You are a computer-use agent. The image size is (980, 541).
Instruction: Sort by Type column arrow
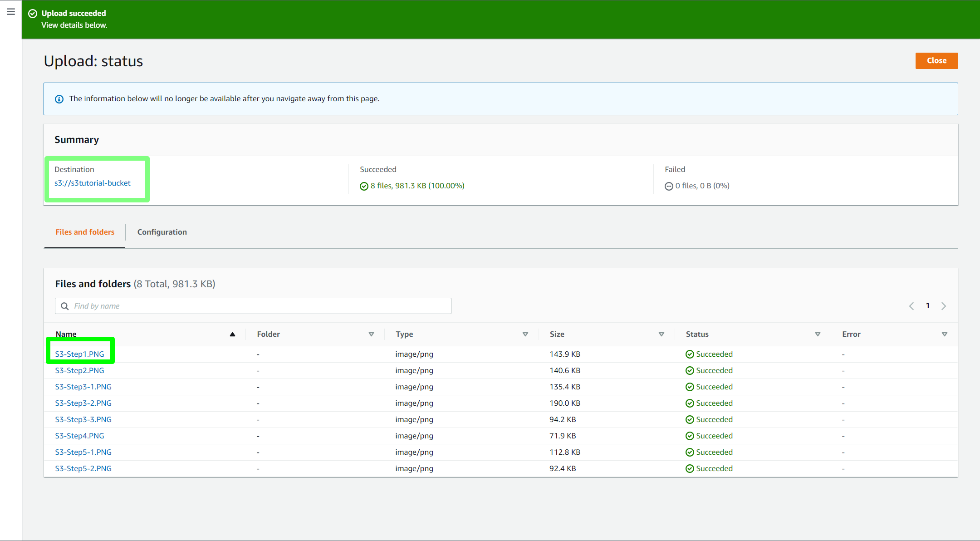point(525,334)
